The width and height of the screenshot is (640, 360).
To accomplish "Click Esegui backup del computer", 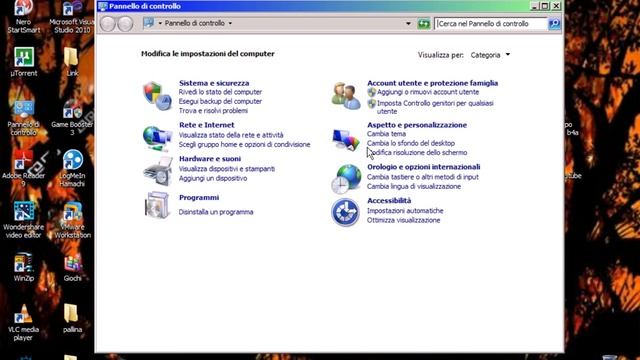I will (220, 101).
